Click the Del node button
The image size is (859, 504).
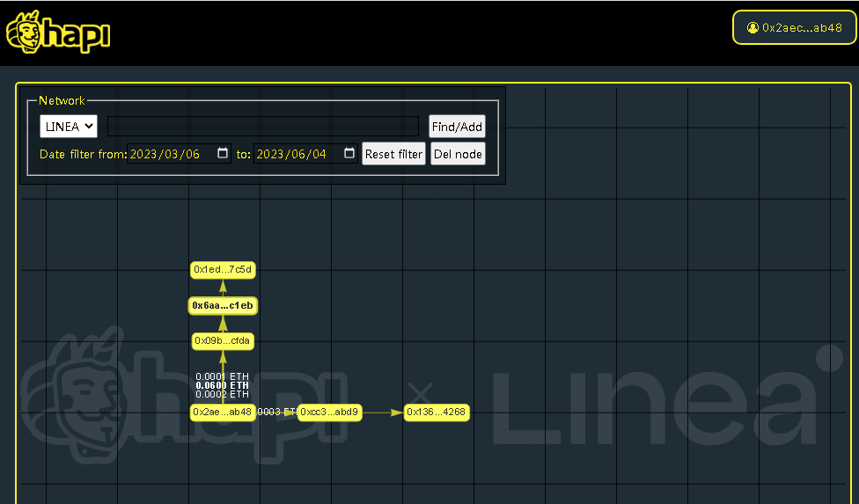(x=458, y=154)
